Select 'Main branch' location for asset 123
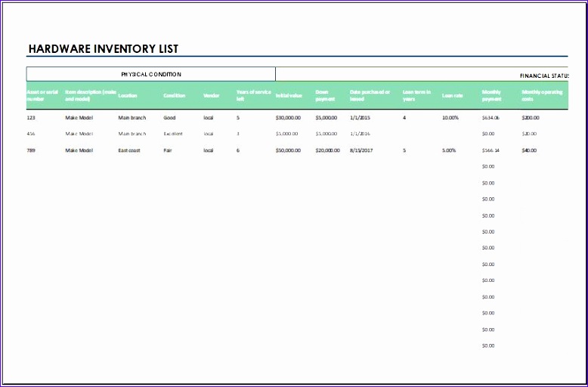Viewport: 588px width, 387px height. coord(132,118)
